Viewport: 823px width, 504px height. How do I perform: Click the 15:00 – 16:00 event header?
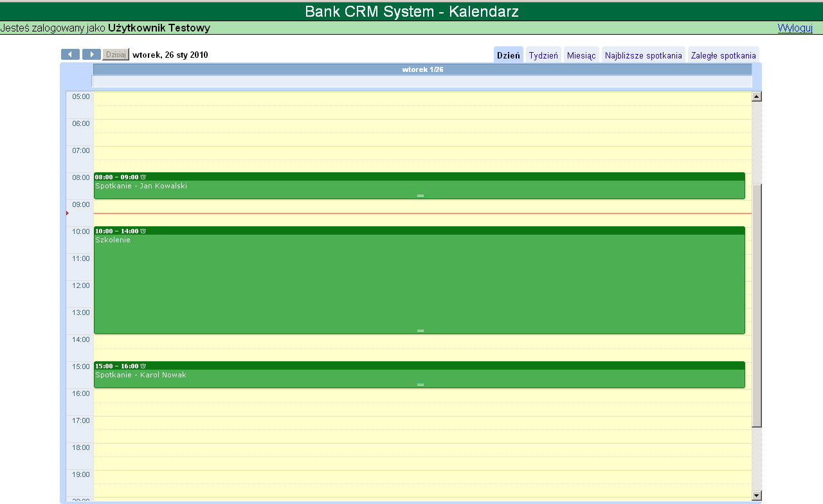pos(419,366)
